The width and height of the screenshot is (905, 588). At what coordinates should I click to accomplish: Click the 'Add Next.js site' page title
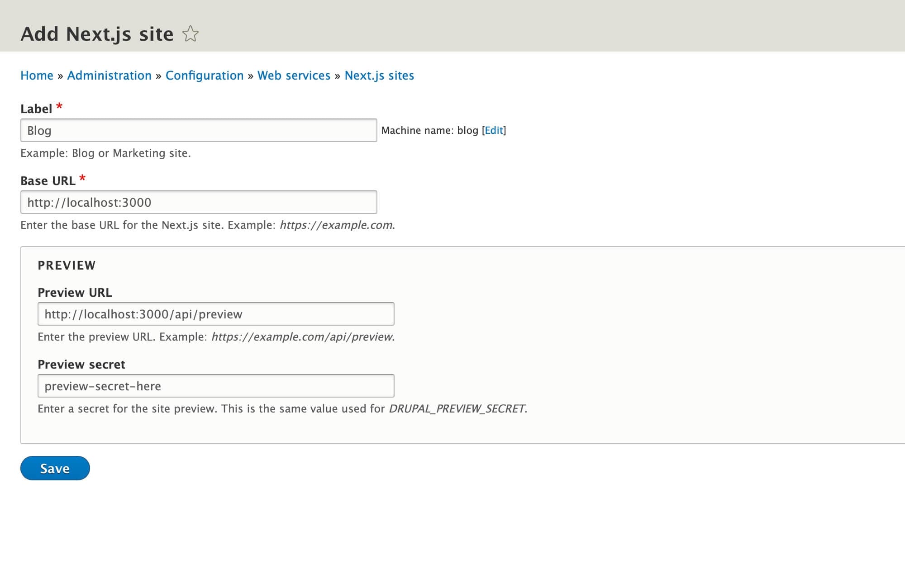point(97,34)
